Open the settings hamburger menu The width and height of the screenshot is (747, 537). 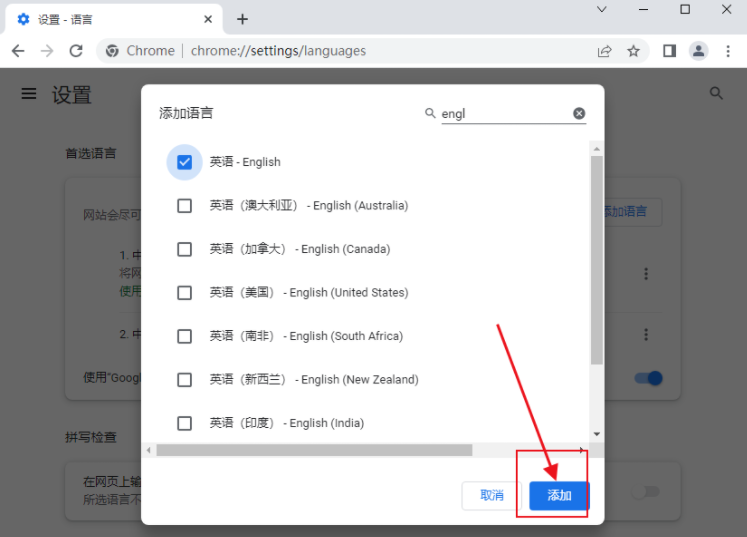pos(29,93)
